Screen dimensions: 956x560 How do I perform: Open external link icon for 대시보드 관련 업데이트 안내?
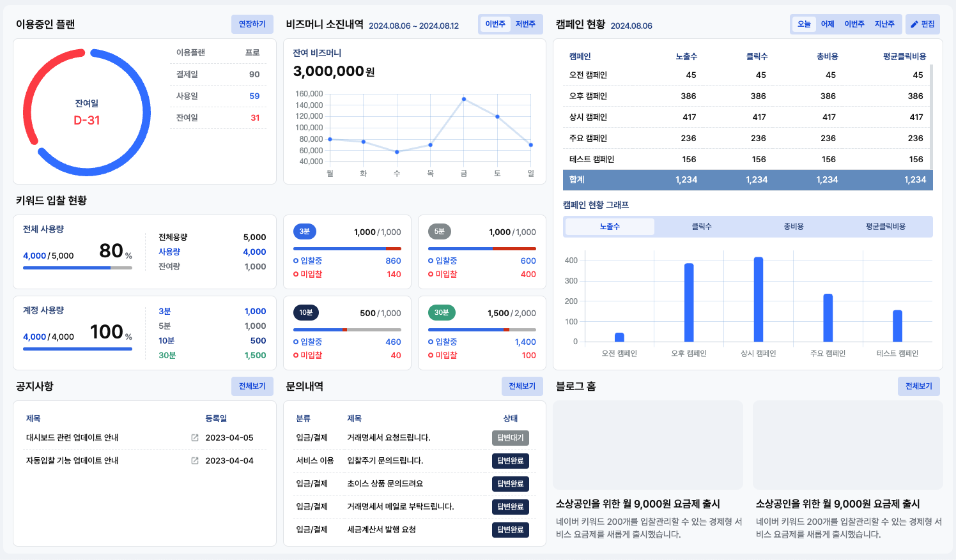[195, 438]
